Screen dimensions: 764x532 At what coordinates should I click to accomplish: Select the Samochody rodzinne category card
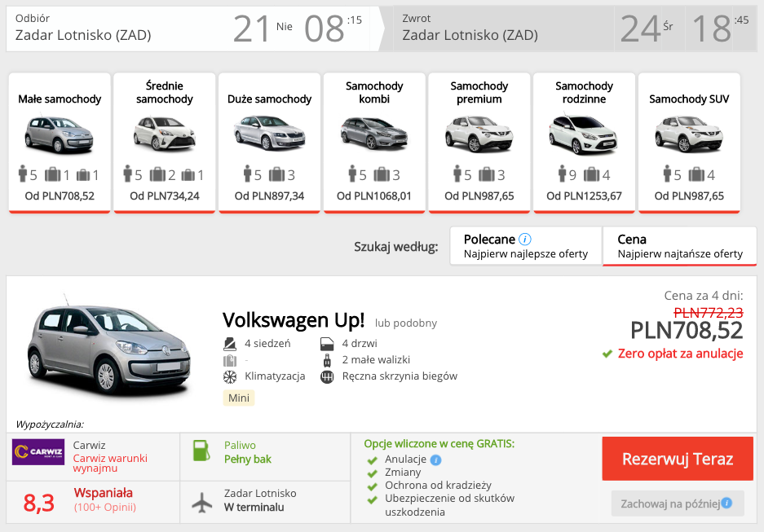tap(584, 143)
